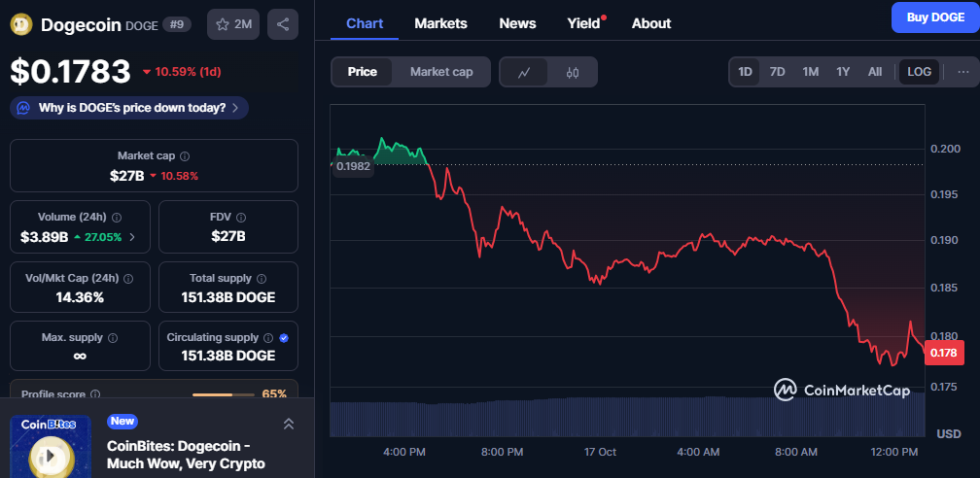Viewport: 980px width, 478px height.
Task: Click the Buy DOGE button
Action: point(934,17)
